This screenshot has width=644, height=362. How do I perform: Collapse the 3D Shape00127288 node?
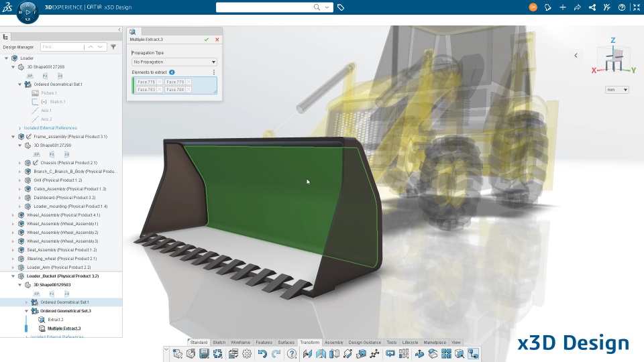click(x=13, y=67)
